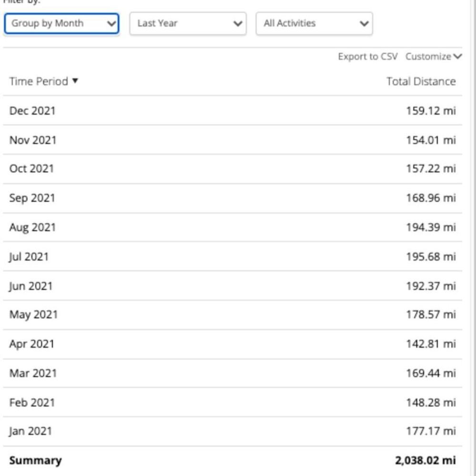Select the Jun 2021 row label
This screenshot has width=476, height=476.
[31, 286]
